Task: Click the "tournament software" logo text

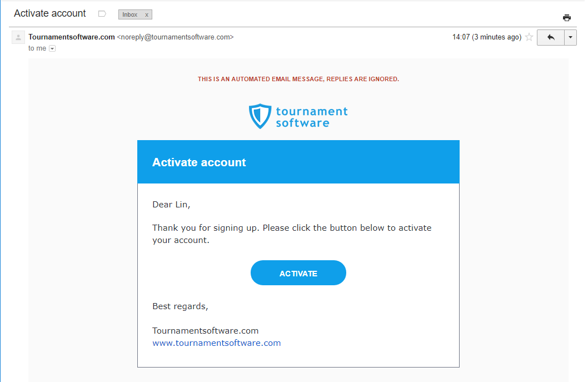Action: (x=311, y=117)
